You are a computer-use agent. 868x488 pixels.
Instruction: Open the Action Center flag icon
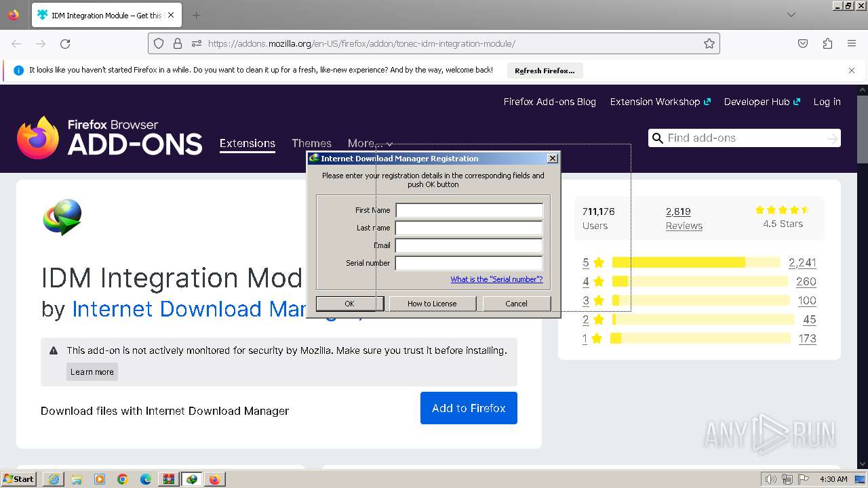[x=804, y=479]
